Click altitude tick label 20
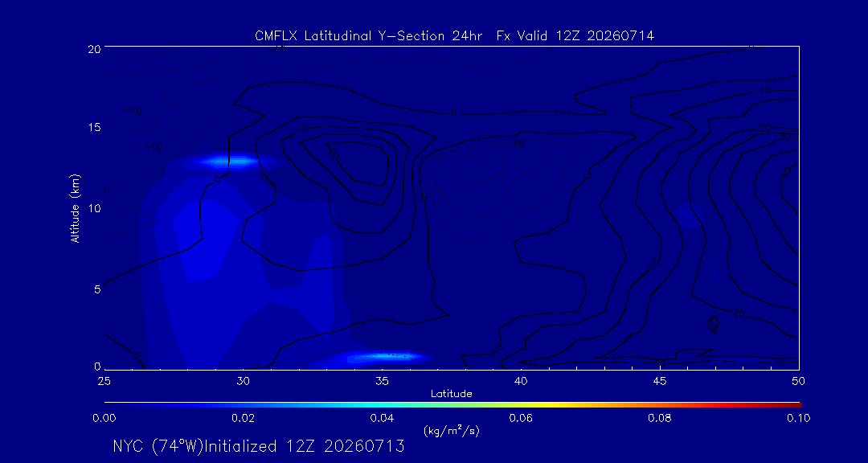868x463 pixels. 93,49
